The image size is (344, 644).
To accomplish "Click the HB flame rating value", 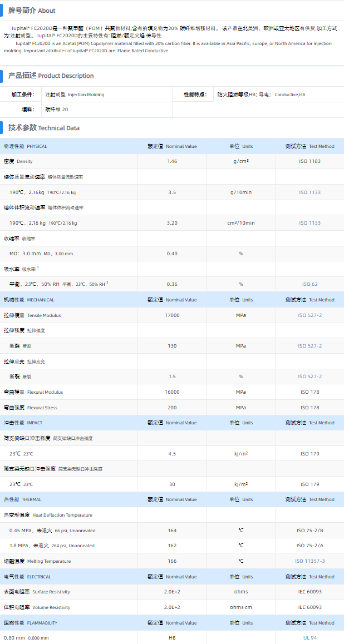I will pyautogui.click(x=172, y=638).
